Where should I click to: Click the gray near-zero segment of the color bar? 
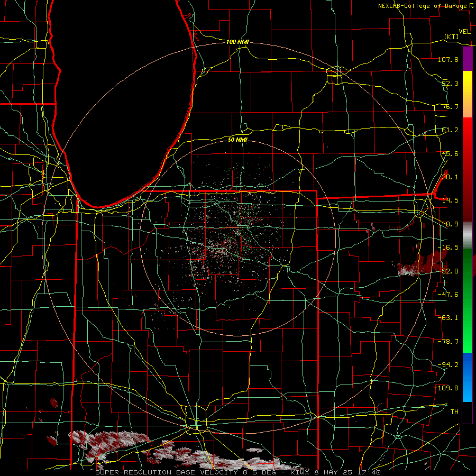click(x=467, y=235)
